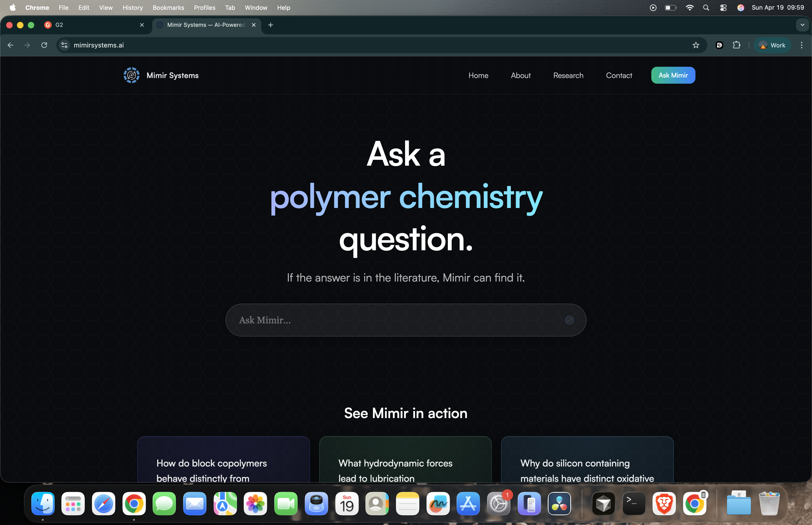Image resolution: width=812 pixels, height=525 pixels.
Task: Go to the Research page
Action: 568,75
